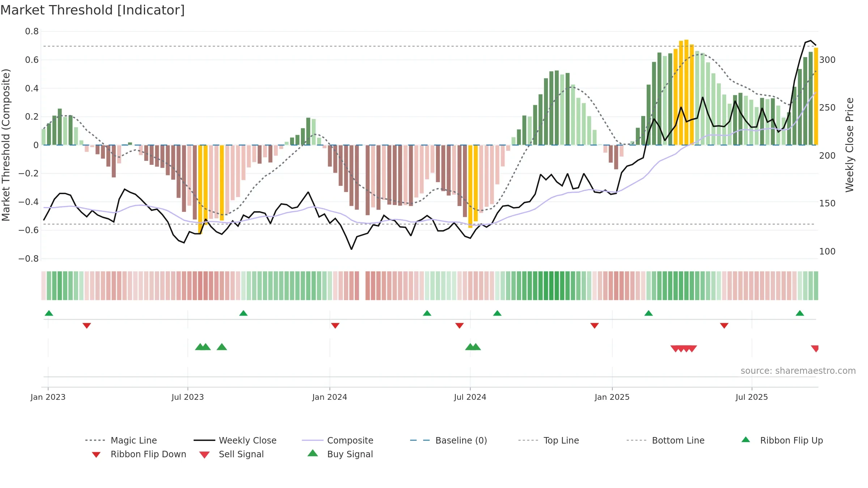
Task: Click the source: sharemaestro.com text
Action: [798, 371]
